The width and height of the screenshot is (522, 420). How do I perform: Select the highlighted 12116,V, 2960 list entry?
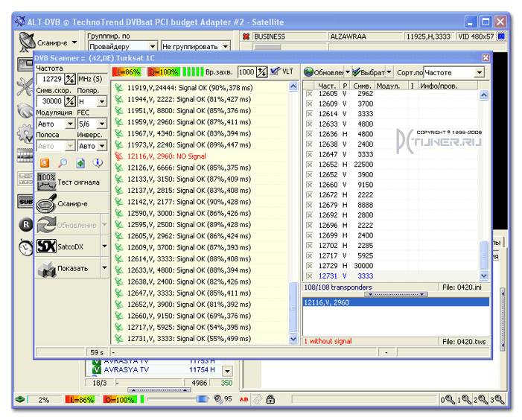click(396, 302)
